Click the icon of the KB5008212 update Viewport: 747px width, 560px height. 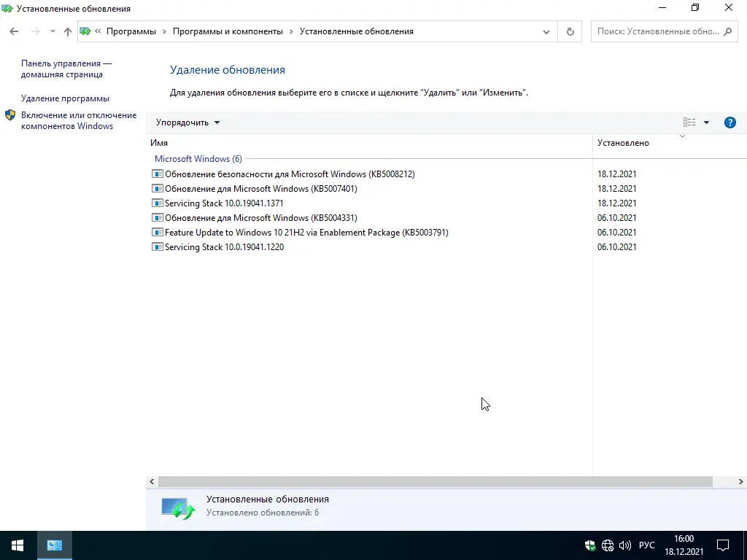click(158, 174)
